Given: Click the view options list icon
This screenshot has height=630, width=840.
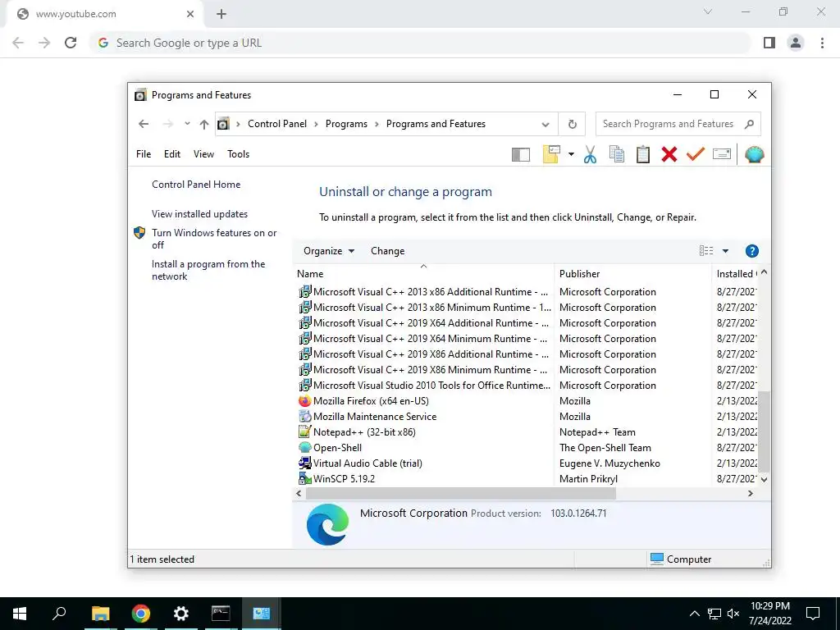Looking at the screenshot, I should [706, 251].
